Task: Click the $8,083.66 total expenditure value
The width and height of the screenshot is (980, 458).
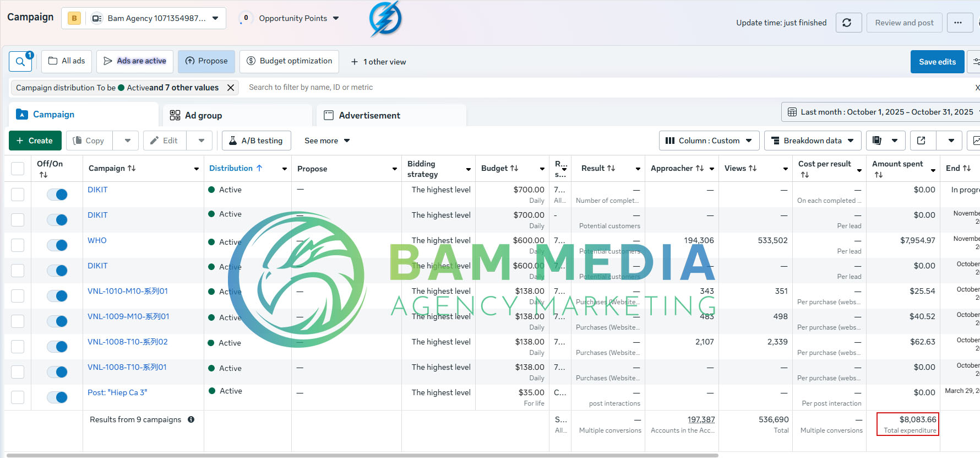Action: [918, 419]
